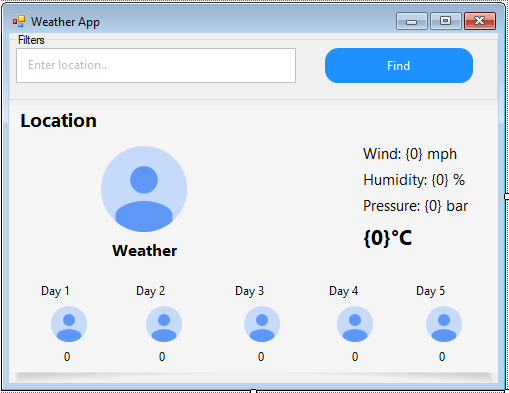Click the Weather App window title

(x=65, y=22)
